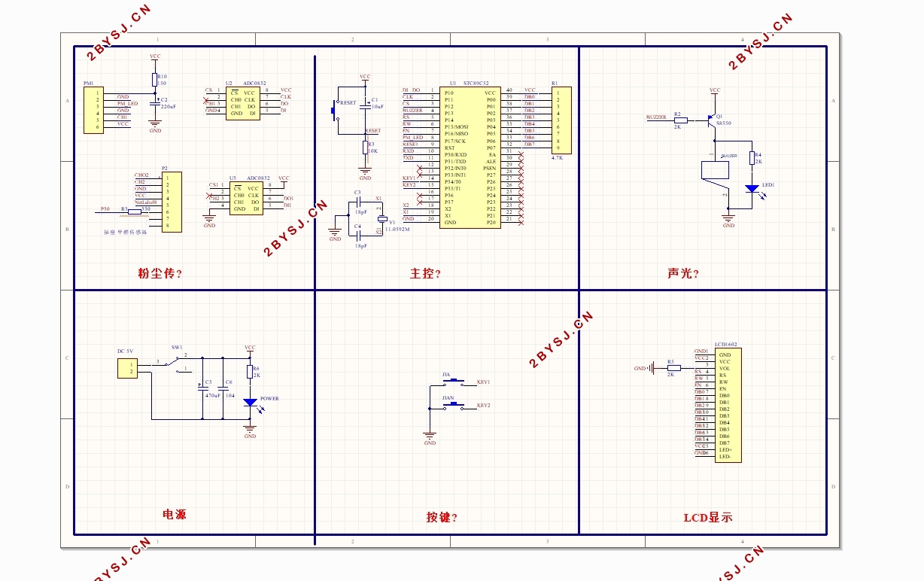
Task: Click resistor R6 above POWER LED
Action: (x=250, y=371)
